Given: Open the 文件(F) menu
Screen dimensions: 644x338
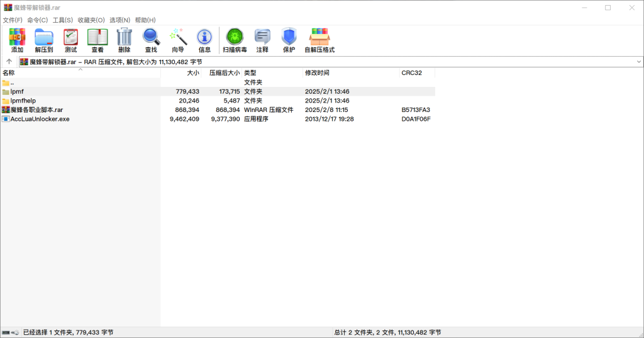Looking at the screenshot, I should pyautogui.click(x=13, y=20).
